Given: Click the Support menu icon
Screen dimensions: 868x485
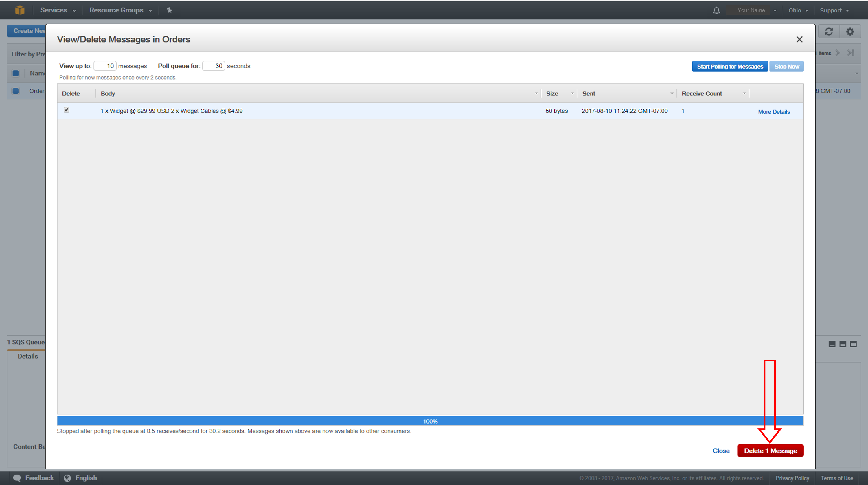Looking at the screenshot, I should (835, 10).
